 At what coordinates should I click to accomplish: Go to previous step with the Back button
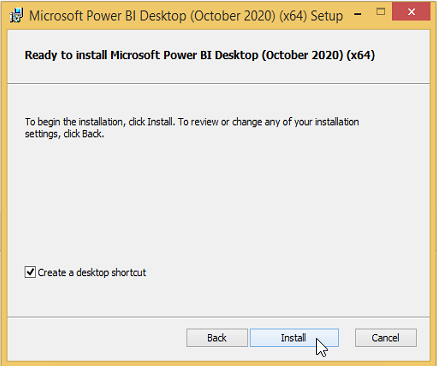tap(217, 338)
